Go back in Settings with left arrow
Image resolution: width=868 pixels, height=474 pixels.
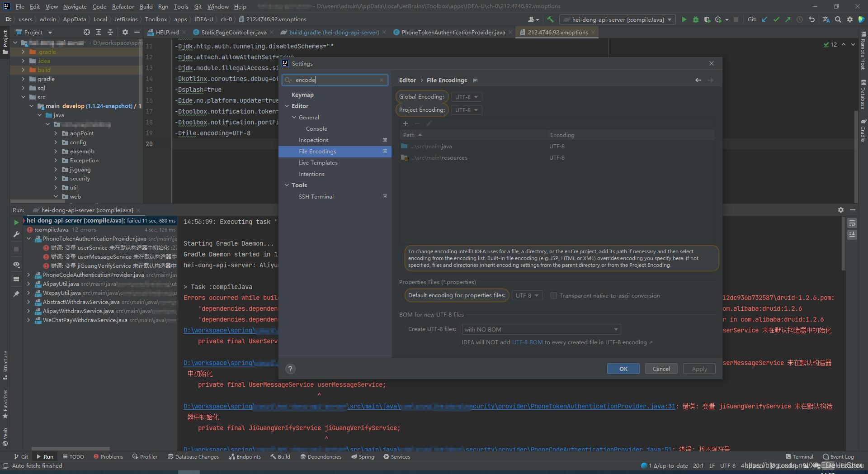point(698,80)
